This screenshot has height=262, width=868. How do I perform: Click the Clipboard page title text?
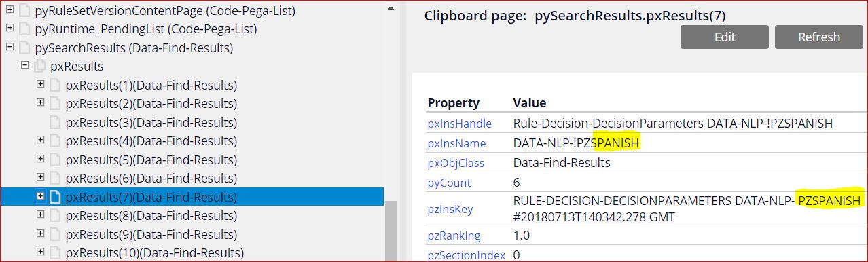575,16
